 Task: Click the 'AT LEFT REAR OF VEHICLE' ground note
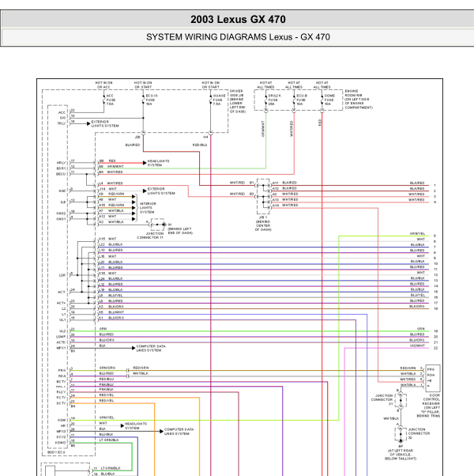point(401,455)
